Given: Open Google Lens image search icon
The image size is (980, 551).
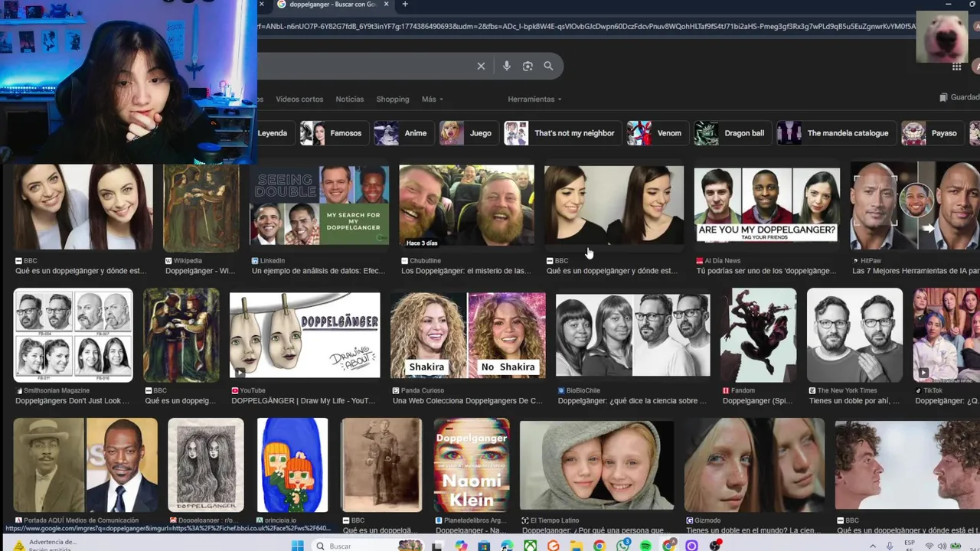Looking at the screenshot, I should point(528,67).
